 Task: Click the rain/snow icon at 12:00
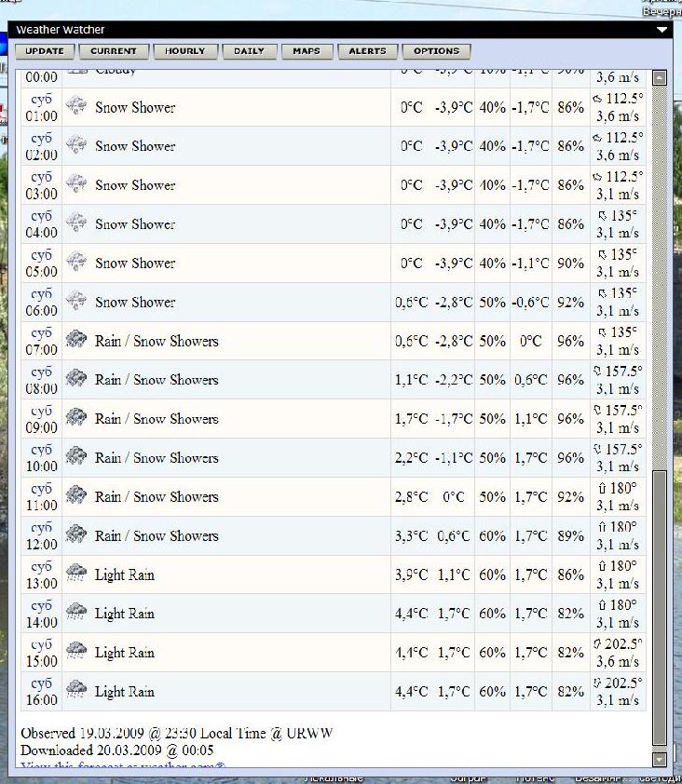(76, 534)
